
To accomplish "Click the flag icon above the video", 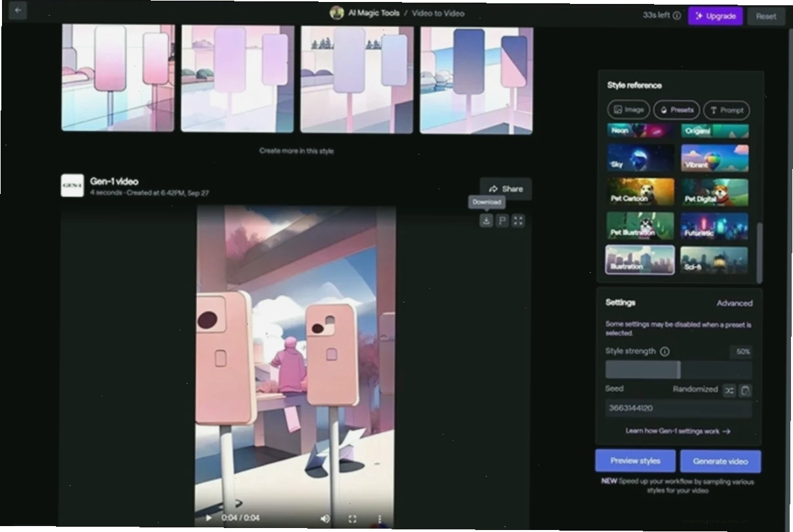I will click(x=502, y=221).
